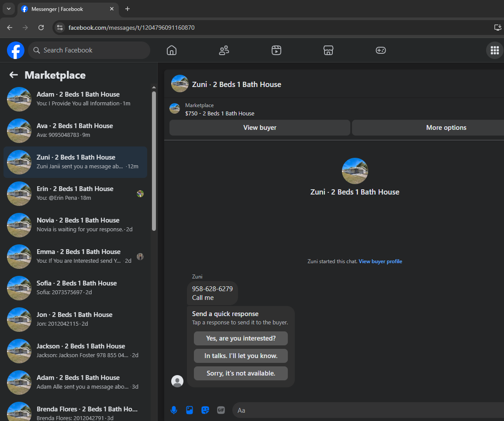Click Zuni chat header listing thumbnail
The height and width of the screenshot is (421, 504).
180,84
